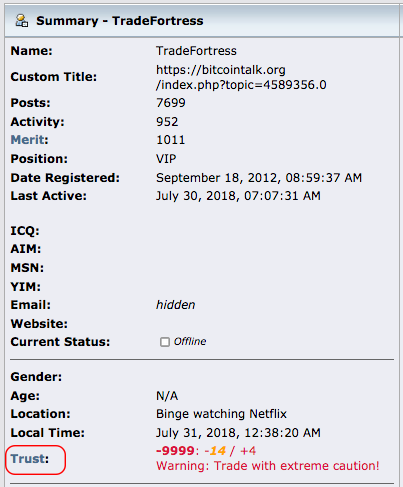Click the hidden email text
Screen dimensions: 403x487
pos(176,305)
